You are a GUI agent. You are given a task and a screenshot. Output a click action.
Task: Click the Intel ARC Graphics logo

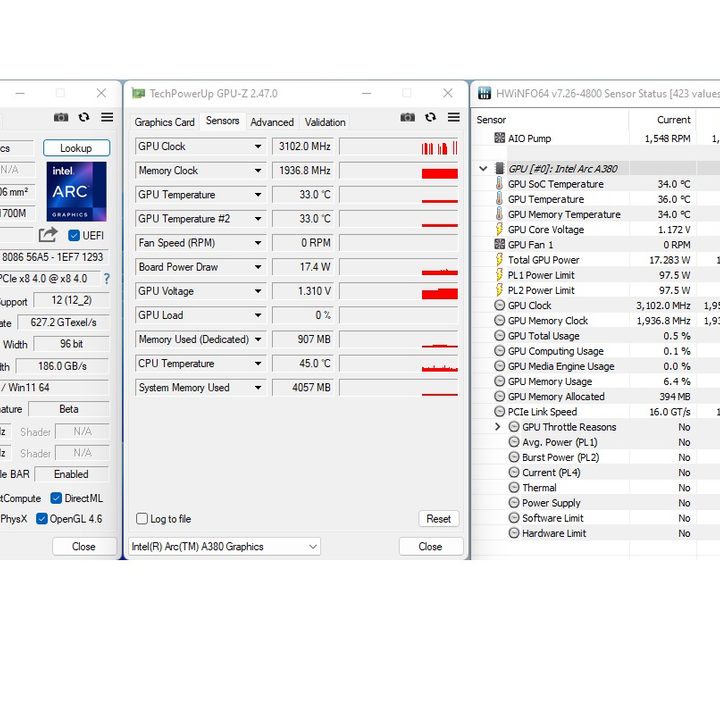(76, 191)
